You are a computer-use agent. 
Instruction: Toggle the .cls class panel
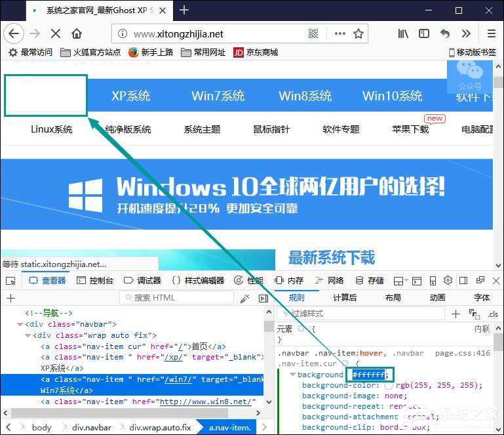tap(493, 314)
